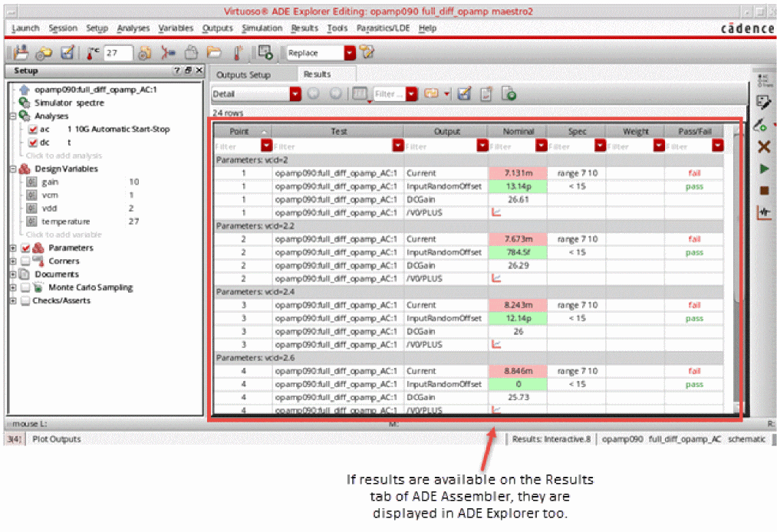Select the 7.131m Current nominal cell
This screenshot has width=777, height=532.
518,173
